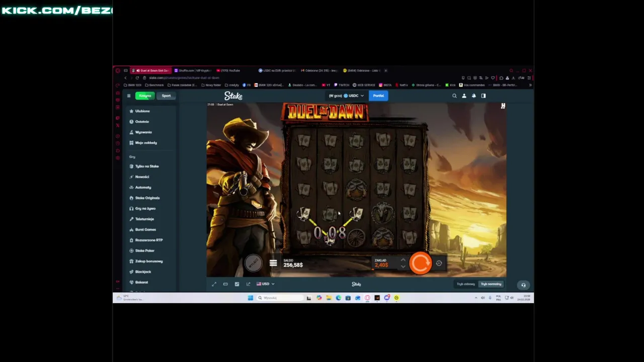Open the INSTA bookmark
Image resolution: width=644 pixels, height=362 pixels.
coord(385,85)
